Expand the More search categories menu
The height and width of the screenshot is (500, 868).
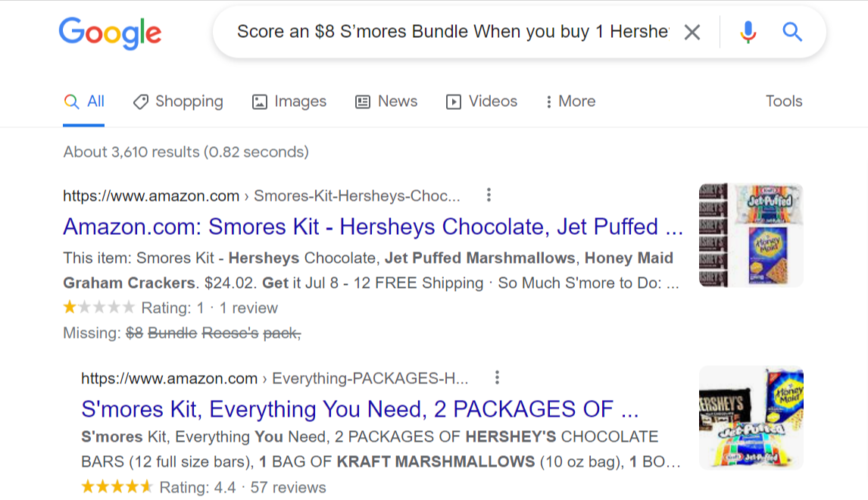click(569, 101)
